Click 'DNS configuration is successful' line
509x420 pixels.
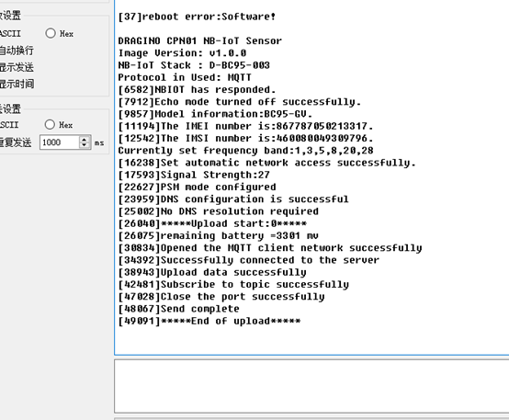tap(233, 199)
